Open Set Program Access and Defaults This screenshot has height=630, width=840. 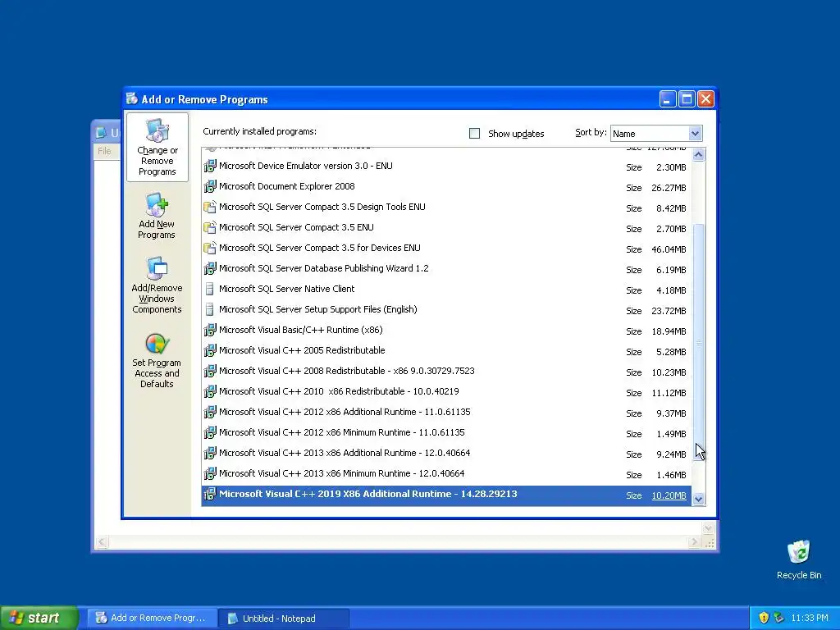point(157,360)
